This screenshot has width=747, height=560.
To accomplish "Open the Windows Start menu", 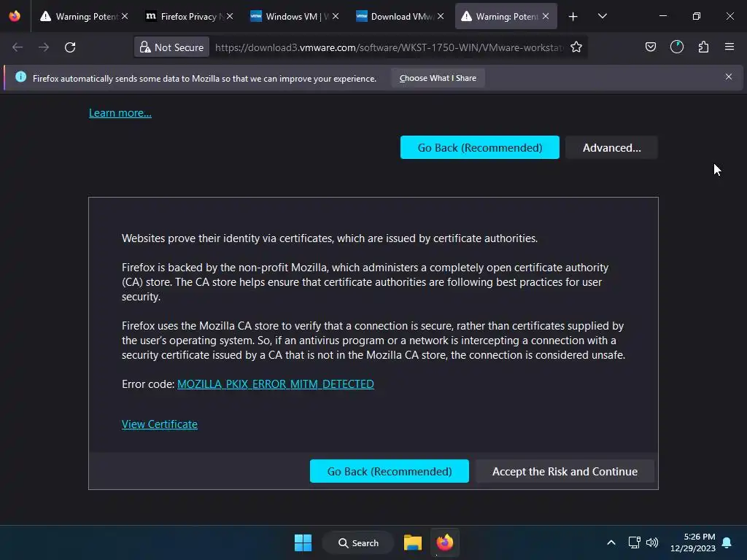I will click(x=303, y=542).
